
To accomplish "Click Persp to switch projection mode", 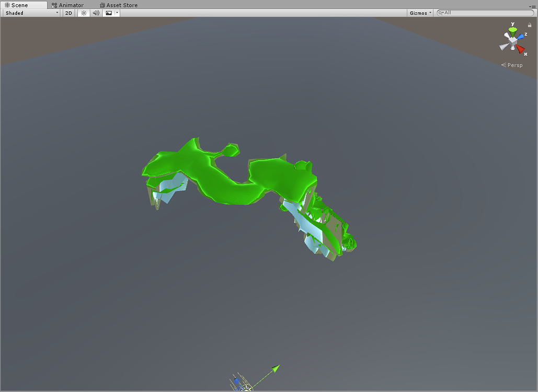I will [514, 65].
